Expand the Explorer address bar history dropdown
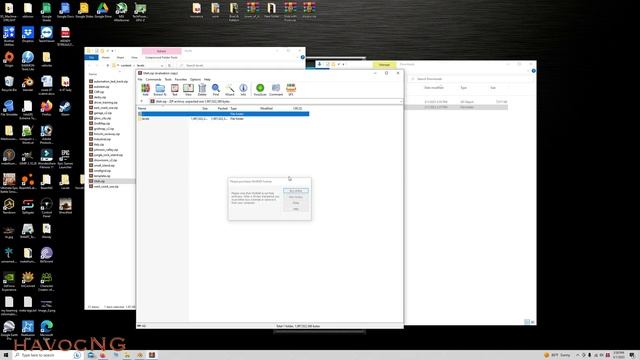 click(162, 65)
